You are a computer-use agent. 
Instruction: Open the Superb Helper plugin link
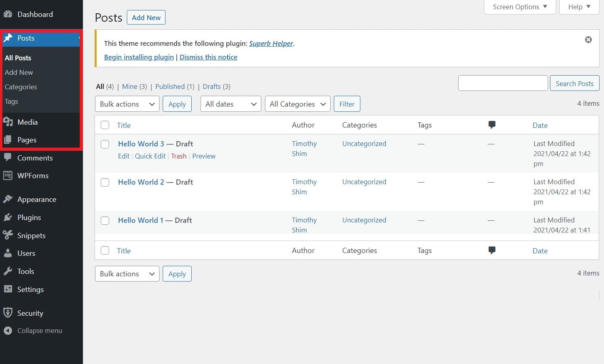(271, 43)
